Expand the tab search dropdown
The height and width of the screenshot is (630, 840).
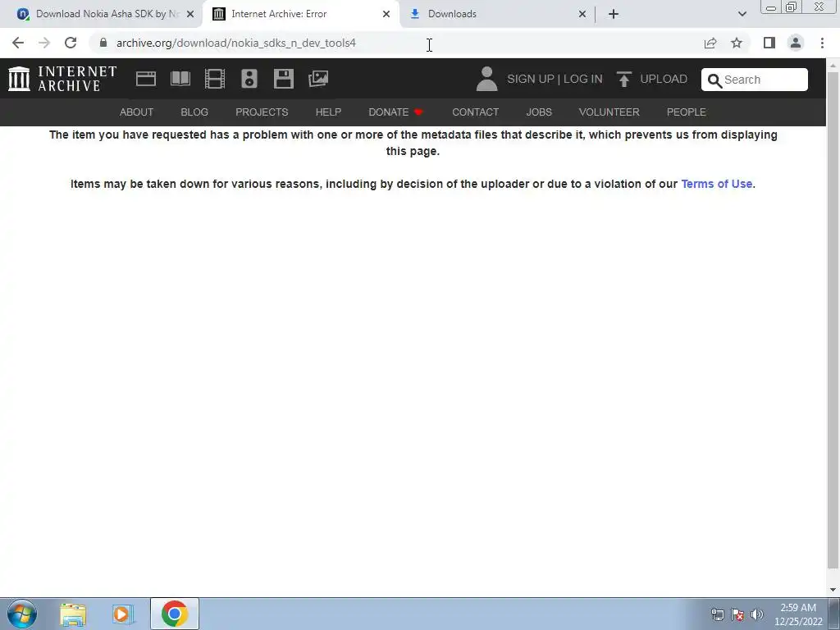742,14
